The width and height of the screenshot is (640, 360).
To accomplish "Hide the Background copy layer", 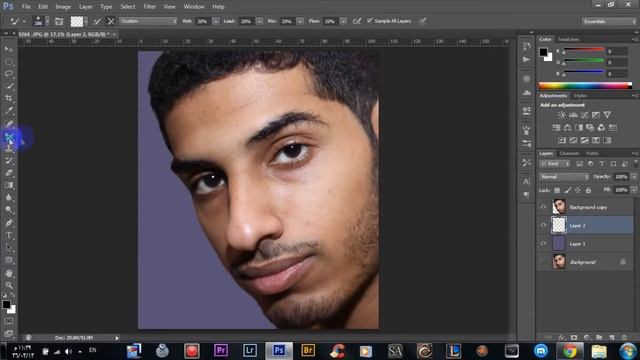I will [543, 207].
